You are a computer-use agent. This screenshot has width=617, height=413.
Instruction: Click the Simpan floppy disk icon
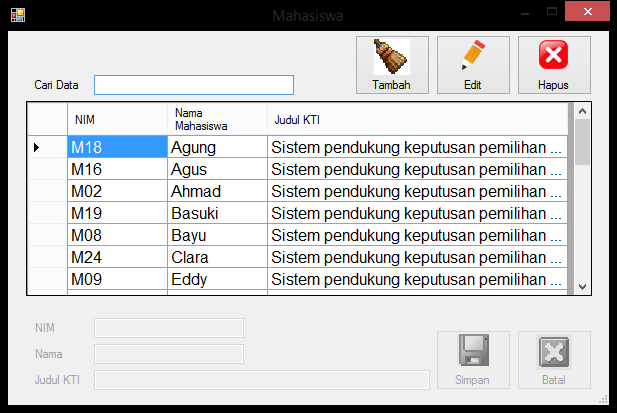(x=472, y=352)
